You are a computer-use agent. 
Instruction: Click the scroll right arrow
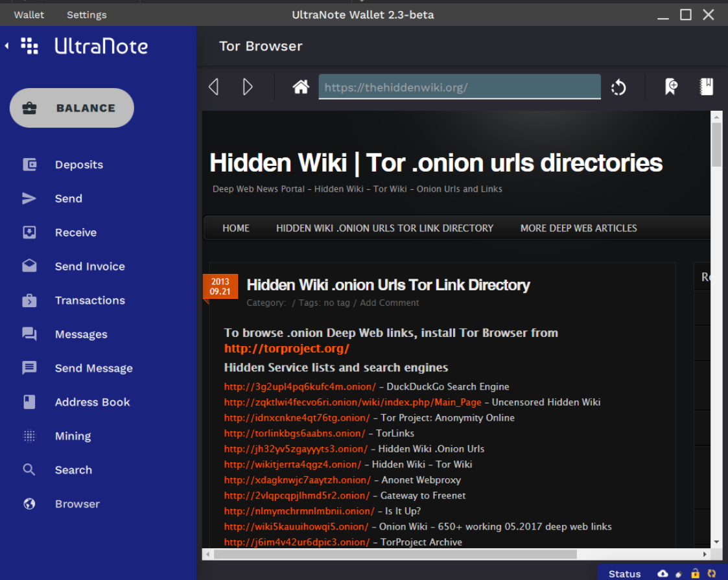pos(705,554)
